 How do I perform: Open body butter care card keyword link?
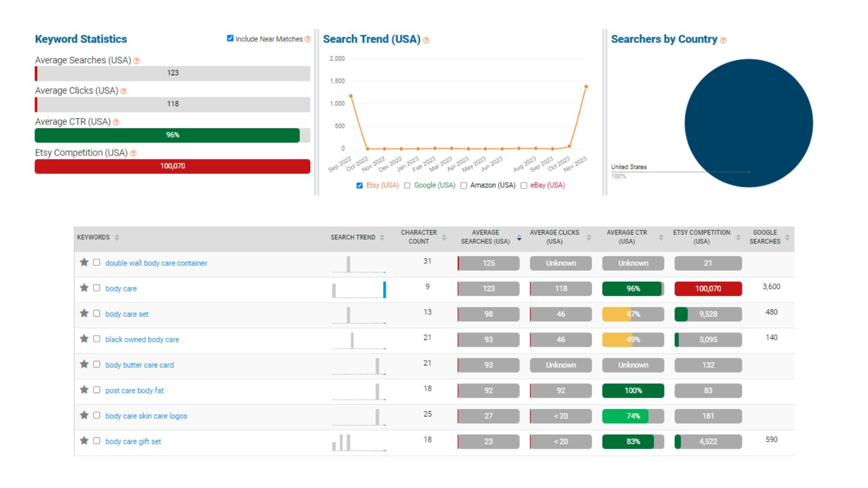139,365
